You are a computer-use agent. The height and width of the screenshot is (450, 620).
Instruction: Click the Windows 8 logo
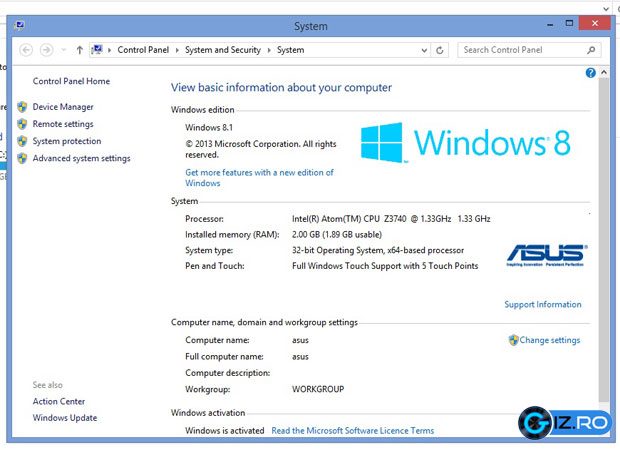tap(465, 143)
